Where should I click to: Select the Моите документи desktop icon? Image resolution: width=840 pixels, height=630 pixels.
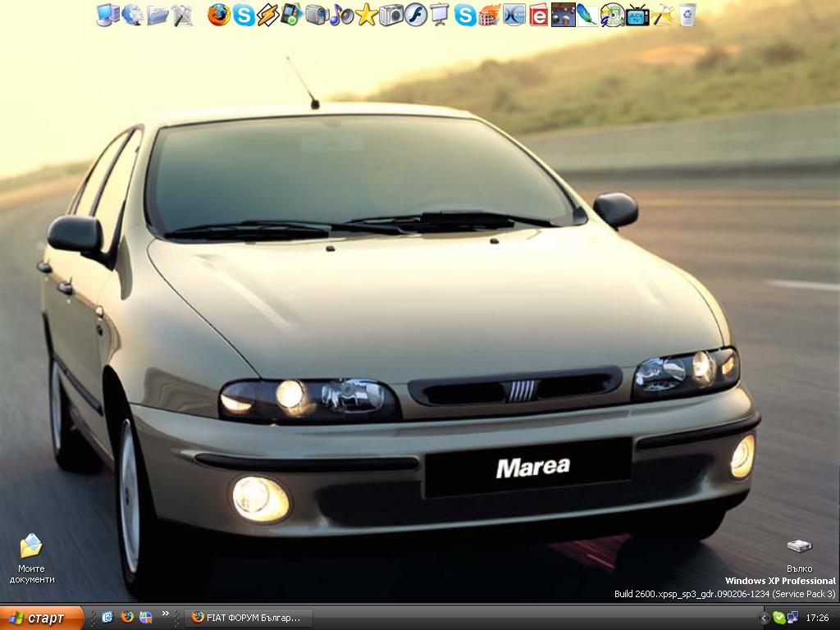32,559
